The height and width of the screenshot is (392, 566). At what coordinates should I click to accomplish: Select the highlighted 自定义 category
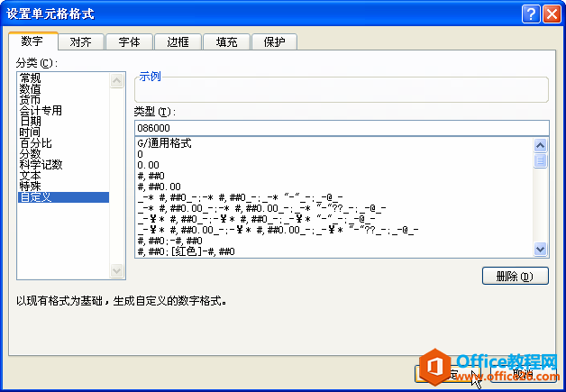coord(63,197)
